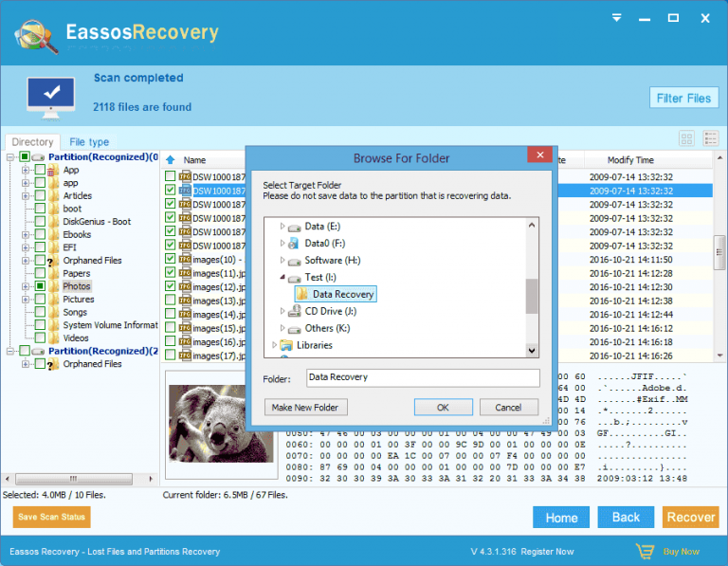Viewport: 728px width, 566px height.
Task: Click the shopping cart Buy Now icon
Action: pyautogui.click(x=646, y=551)
